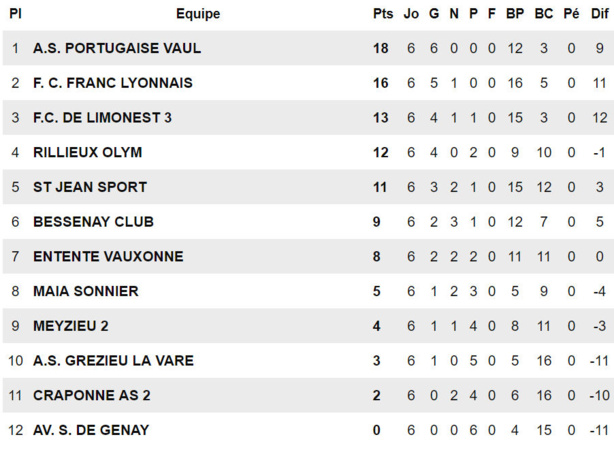Open the MEYZIEU 2 team entry

[x=71, y=326]
